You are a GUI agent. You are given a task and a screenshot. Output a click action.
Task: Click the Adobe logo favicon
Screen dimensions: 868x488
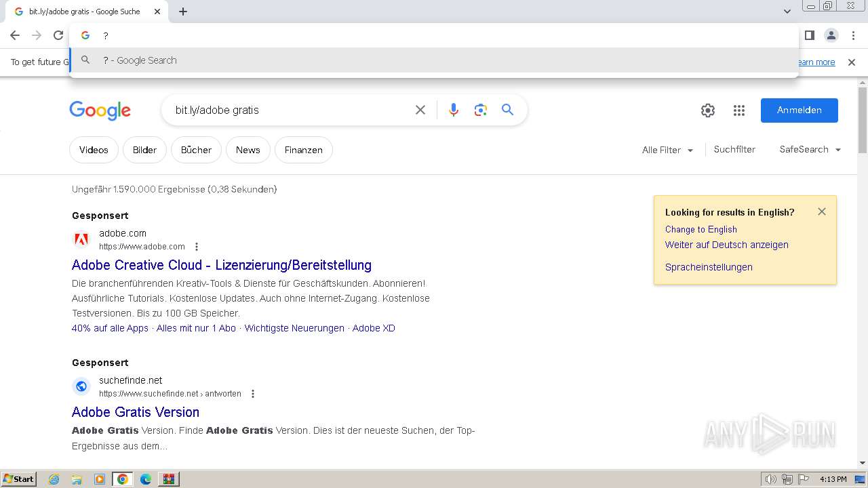coord(81,239)
